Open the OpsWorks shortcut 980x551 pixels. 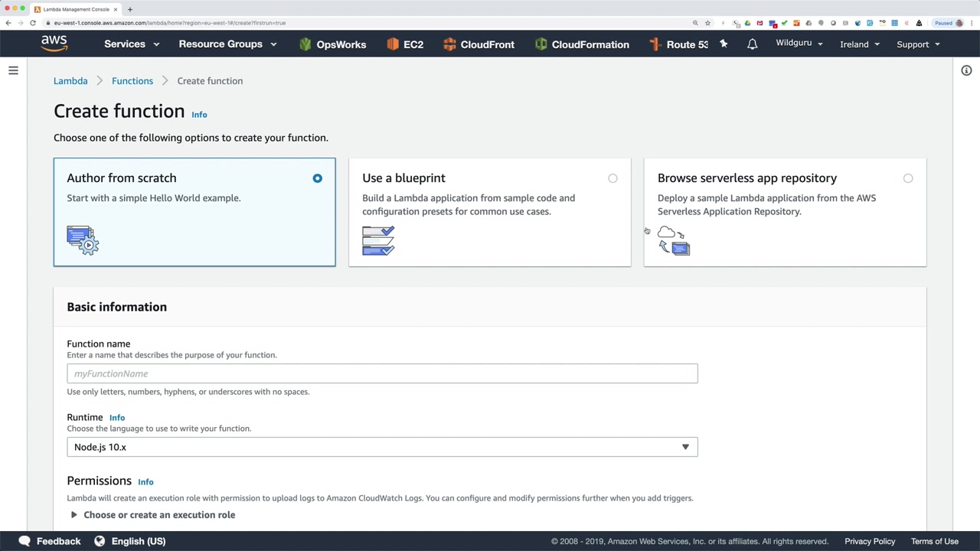[x=332, y=44]
